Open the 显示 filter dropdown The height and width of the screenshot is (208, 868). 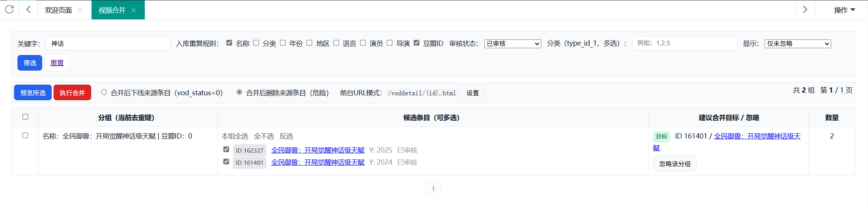tap(797, 44)
